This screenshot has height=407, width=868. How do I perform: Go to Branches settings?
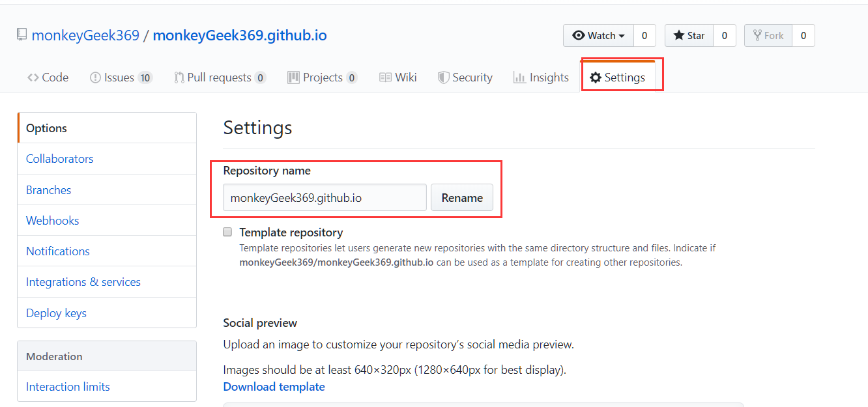pos(107,190)
